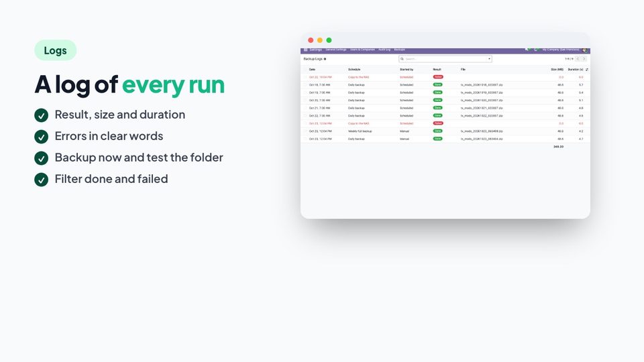
Task: Open the activities icon in the purple bar
Action: [x=536, y=50]
